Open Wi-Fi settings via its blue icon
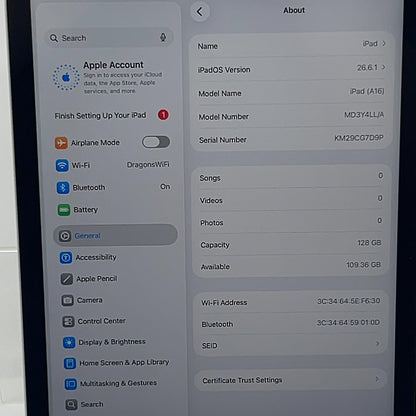The image size is (416, 416). coord(62,165)
